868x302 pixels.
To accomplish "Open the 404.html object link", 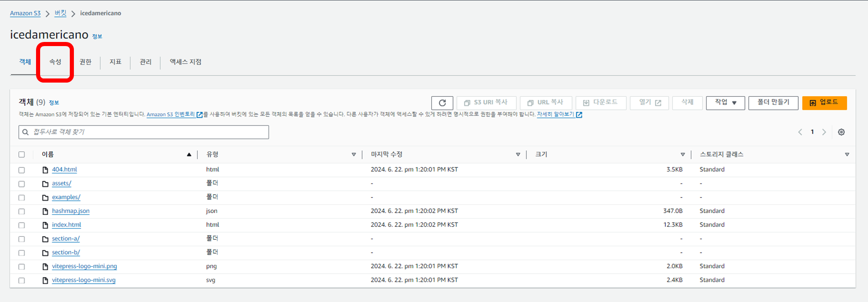I will [64, 169].
